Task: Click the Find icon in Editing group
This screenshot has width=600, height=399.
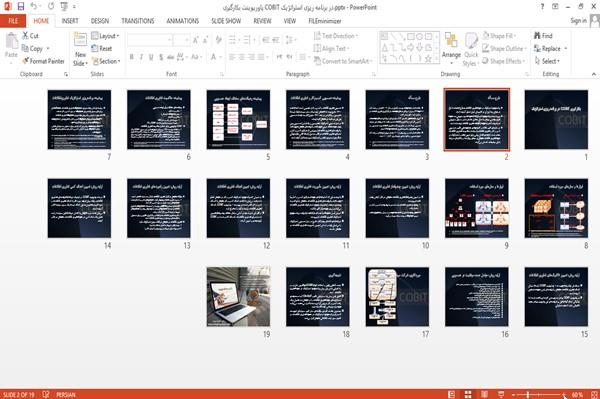Action: [x=537, y=36]
